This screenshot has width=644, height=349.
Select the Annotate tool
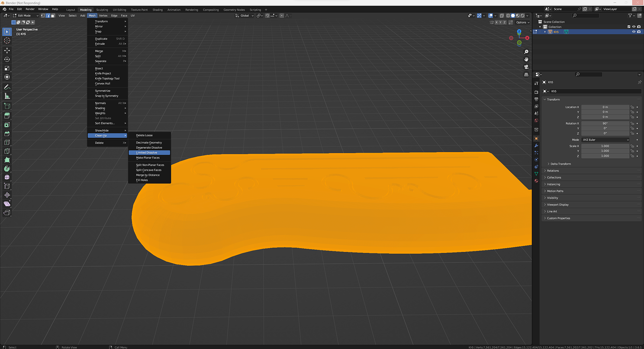tap(7, 87)
